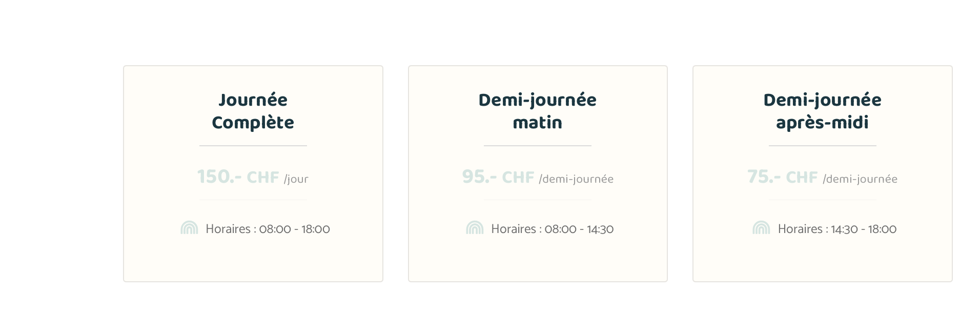Click /demi-journée label next to 95.- CHF
The width and height of the screenshot is (980, 310).
point(576,179)
